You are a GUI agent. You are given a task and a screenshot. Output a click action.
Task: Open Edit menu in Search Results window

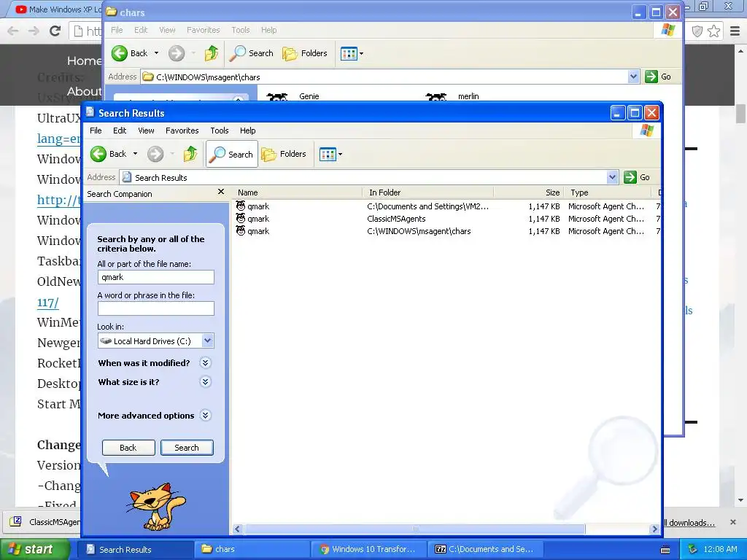[120, 131]
